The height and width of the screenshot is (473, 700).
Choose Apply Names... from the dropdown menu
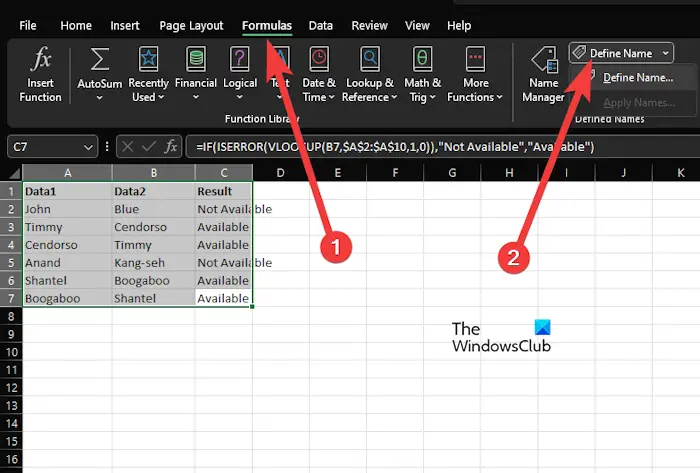(639, 103)
